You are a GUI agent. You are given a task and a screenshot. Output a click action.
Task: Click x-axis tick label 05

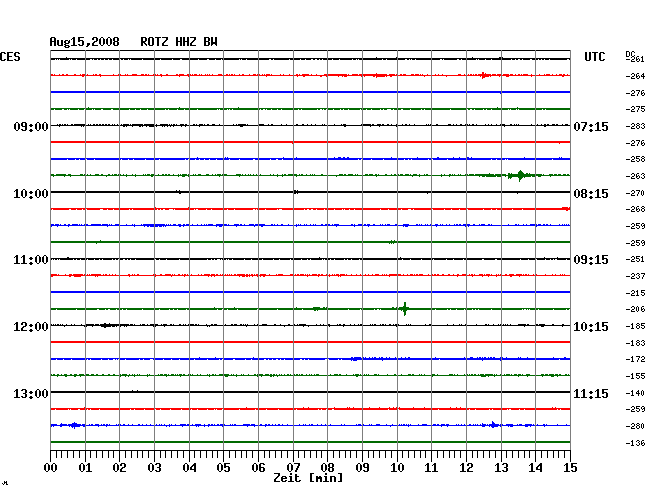(223, 468)
